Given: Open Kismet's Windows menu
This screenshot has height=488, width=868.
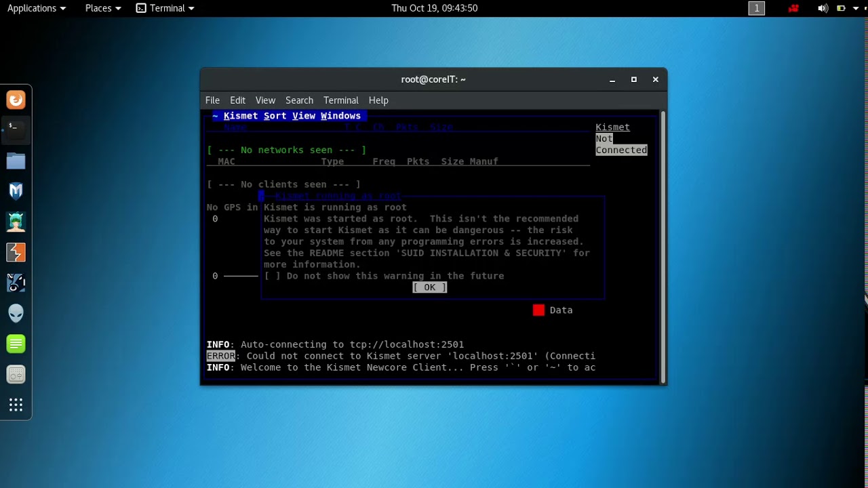Looking at the screenshot, I should (340, 116).
